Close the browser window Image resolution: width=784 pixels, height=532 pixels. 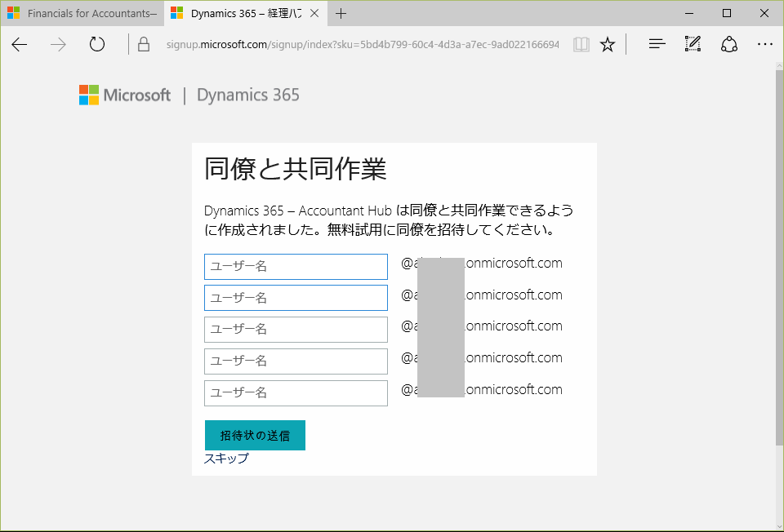click(x=764, y=14)
